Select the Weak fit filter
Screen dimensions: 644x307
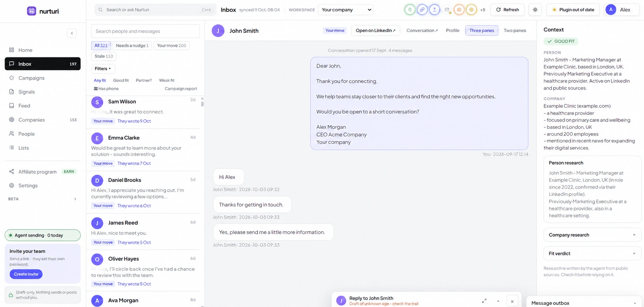(x=167, y=80)
